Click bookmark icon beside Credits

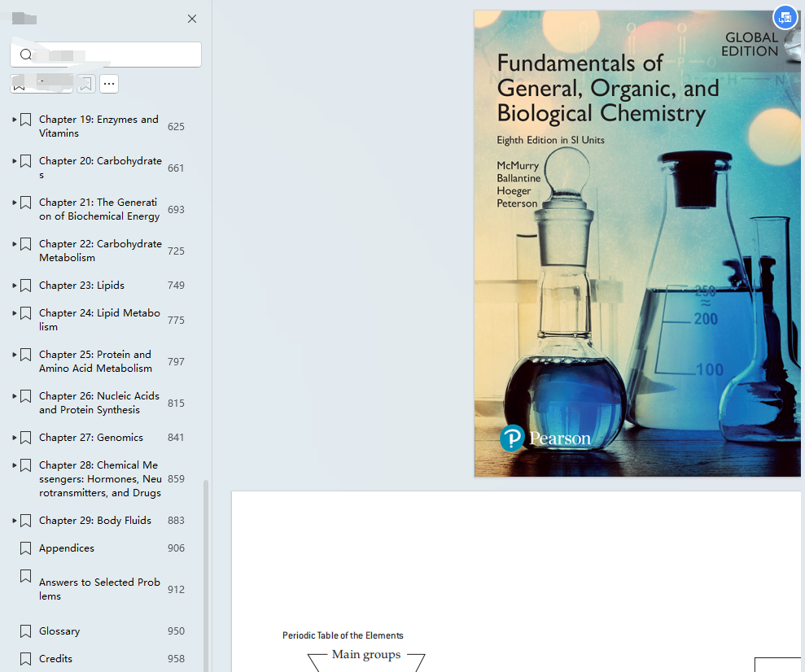pyautogui.click(x=26, y=660)
